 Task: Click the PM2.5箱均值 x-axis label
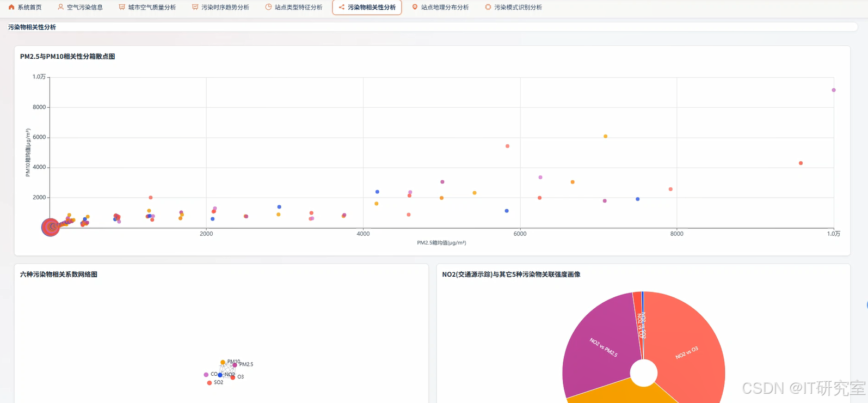coord(441,243)
